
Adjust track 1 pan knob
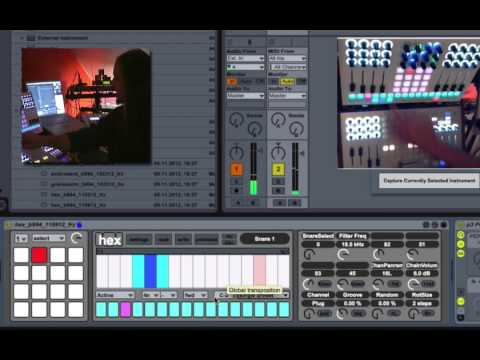237,152
